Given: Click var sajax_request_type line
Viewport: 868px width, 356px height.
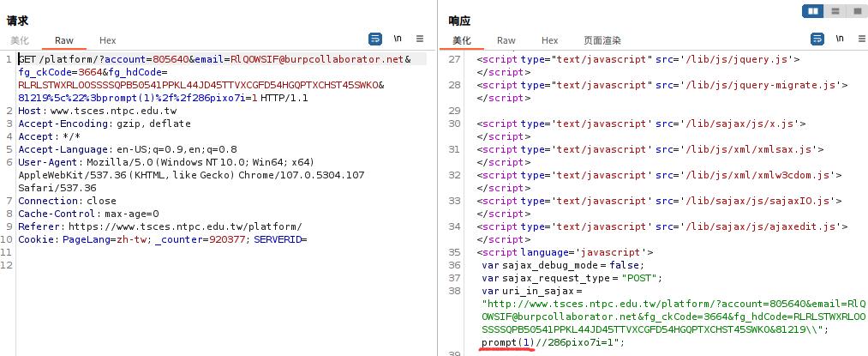Looking at the screenshot, I should coord(572,278).
